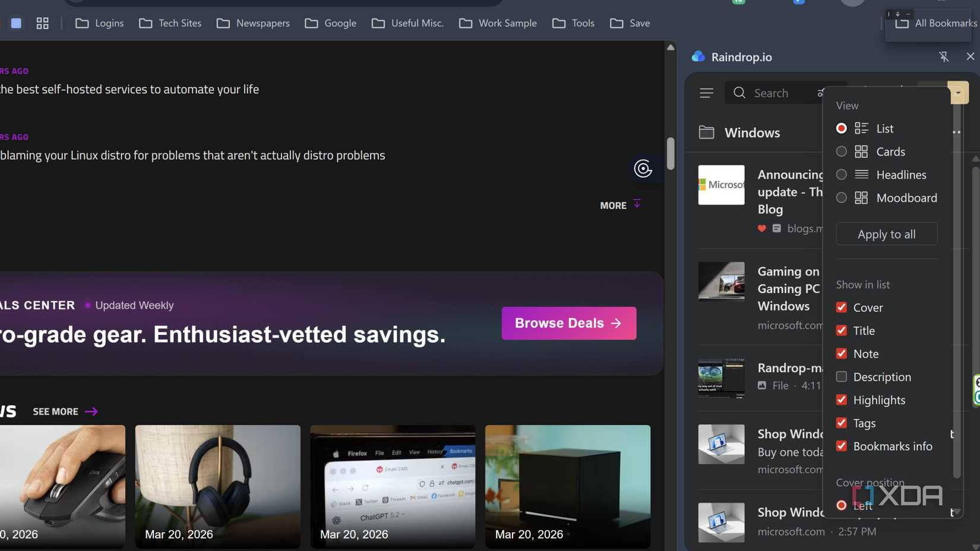Open the Logins bookmark folder
Image resolution: width=980 pixels, height=551 pixels.
click(100, 23)
